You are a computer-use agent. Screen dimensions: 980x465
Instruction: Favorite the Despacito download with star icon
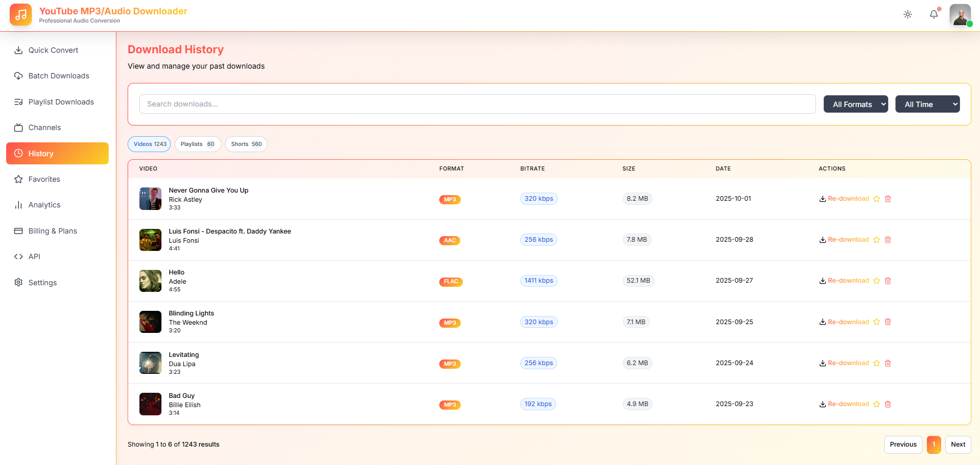coord(876,240)
